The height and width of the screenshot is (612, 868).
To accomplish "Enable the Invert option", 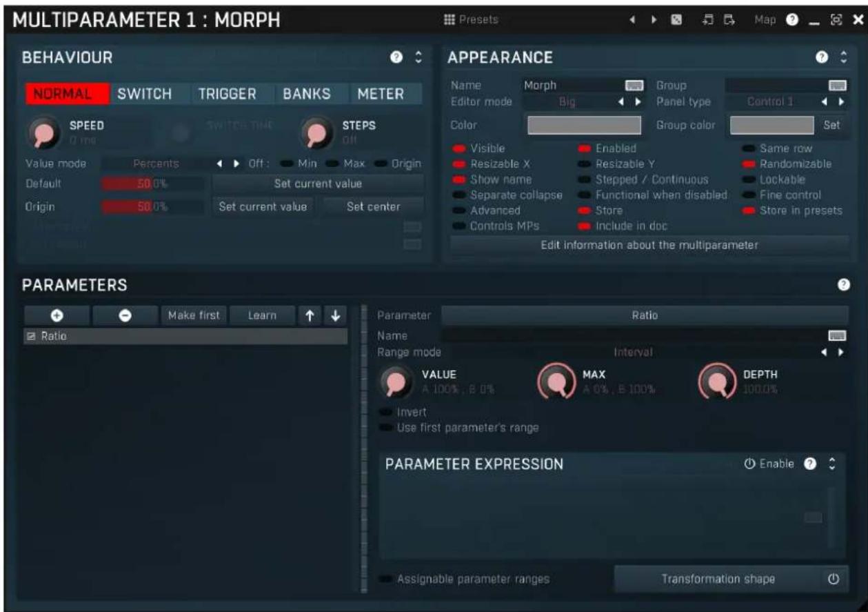I will tap(404, 412).
